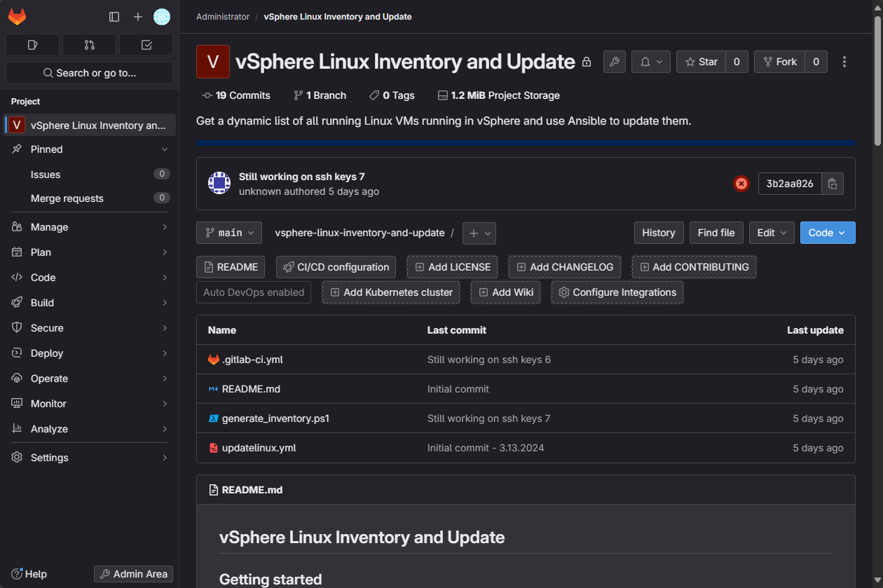
Task: Open project settings wrench icon
Action: point(614,62)
